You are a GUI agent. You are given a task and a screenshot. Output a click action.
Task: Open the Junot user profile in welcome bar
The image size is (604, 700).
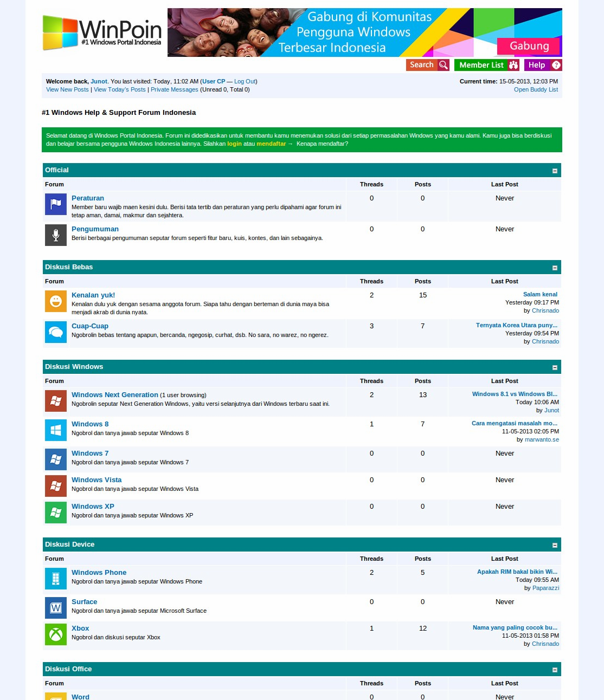point(99,81)
